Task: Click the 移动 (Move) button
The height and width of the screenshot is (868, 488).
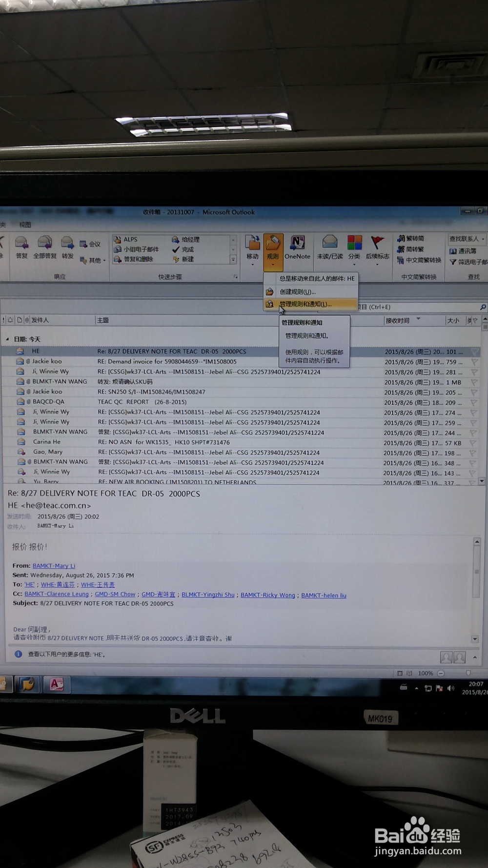Action: click(x=252, y=249)
